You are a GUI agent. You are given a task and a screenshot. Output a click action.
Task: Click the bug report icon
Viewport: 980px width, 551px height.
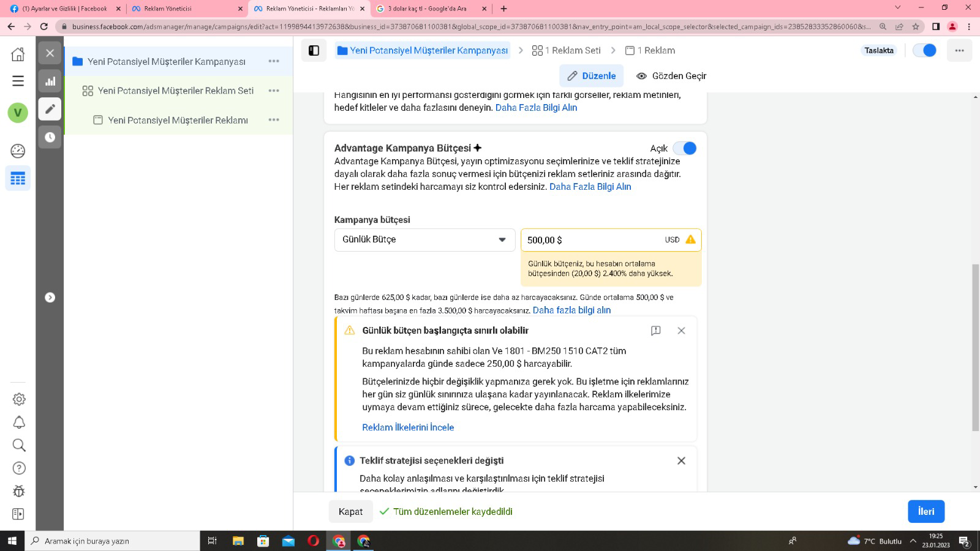tap(19, 491)
